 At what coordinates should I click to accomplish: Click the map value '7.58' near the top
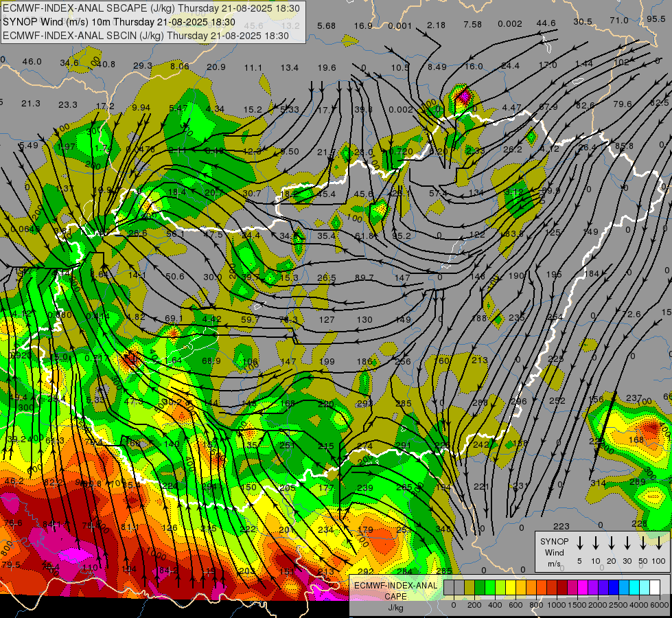coord(473,25)
